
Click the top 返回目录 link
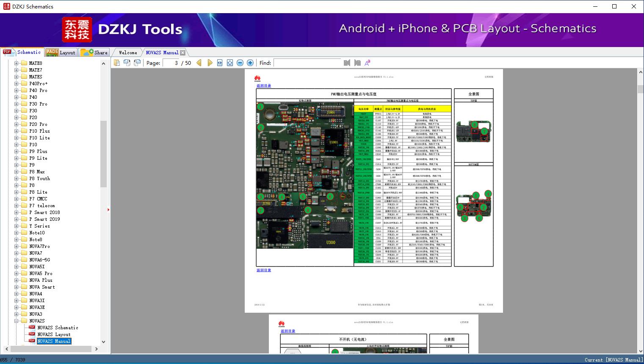tap(263, 86)
